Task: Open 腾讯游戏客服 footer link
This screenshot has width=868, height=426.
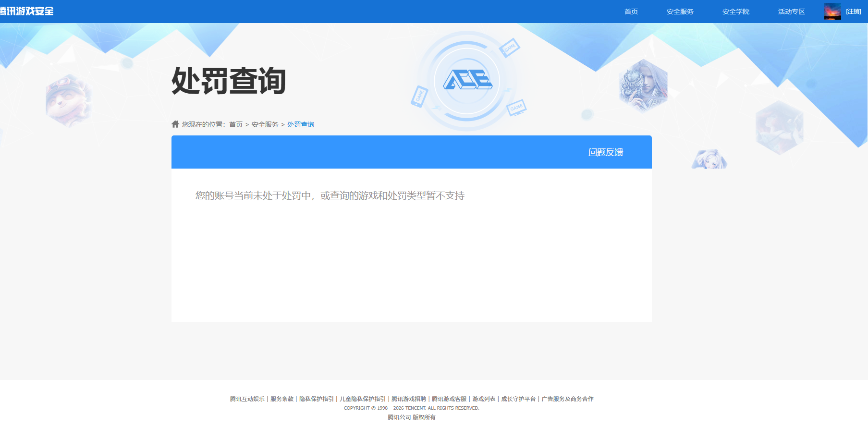Action: [x=449, y=399]
